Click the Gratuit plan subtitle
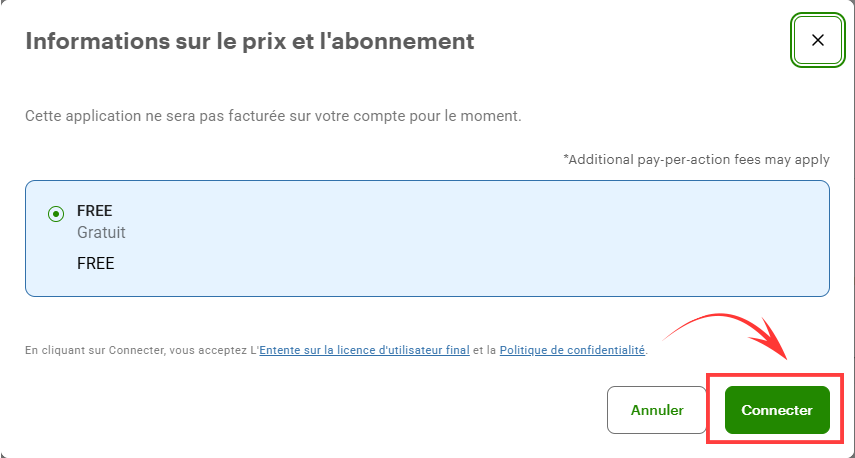 (101, 233)
